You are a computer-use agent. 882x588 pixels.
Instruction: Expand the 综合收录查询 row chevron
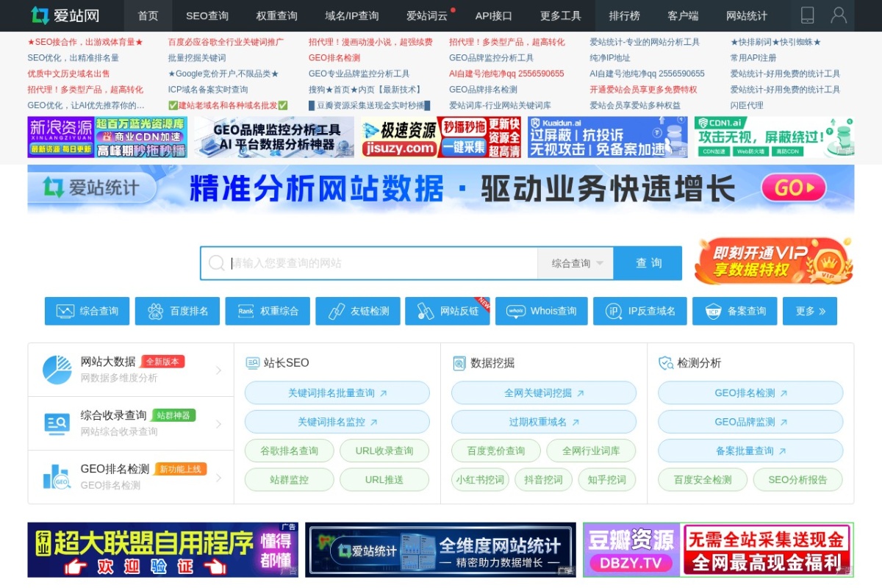(x=218, y=424)
